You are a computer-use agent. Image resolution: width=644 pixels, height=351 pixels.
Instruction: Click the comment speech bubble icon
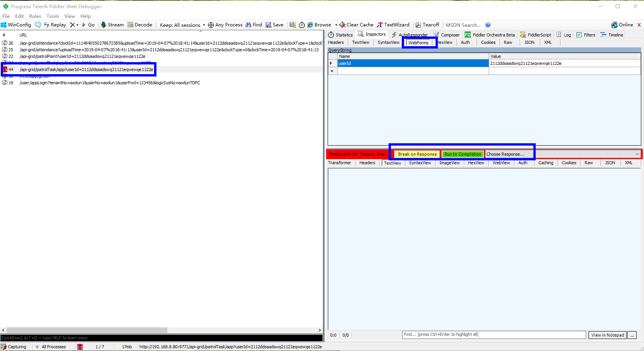click(38, 25)
